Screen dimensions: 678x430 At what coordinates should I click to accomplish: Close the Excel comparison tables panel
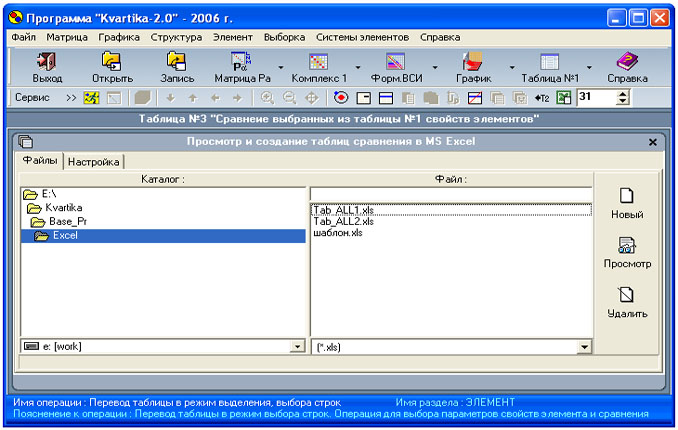coord(652,142)
